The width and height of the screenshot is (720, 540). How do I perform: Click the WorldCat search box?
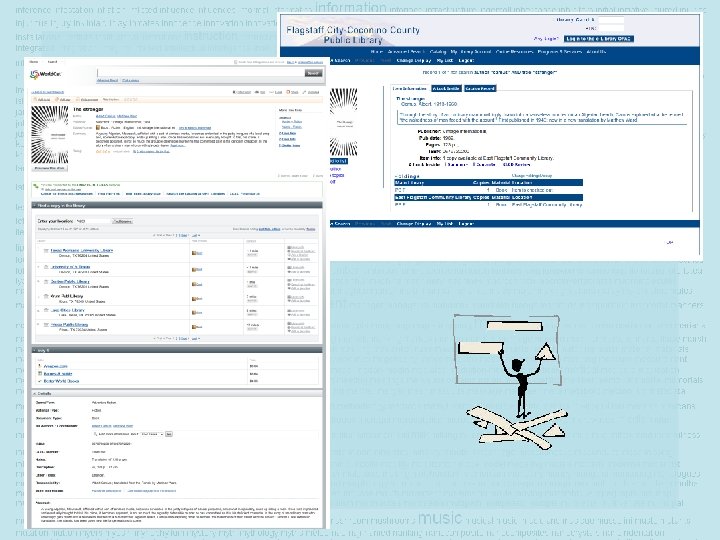201,73
